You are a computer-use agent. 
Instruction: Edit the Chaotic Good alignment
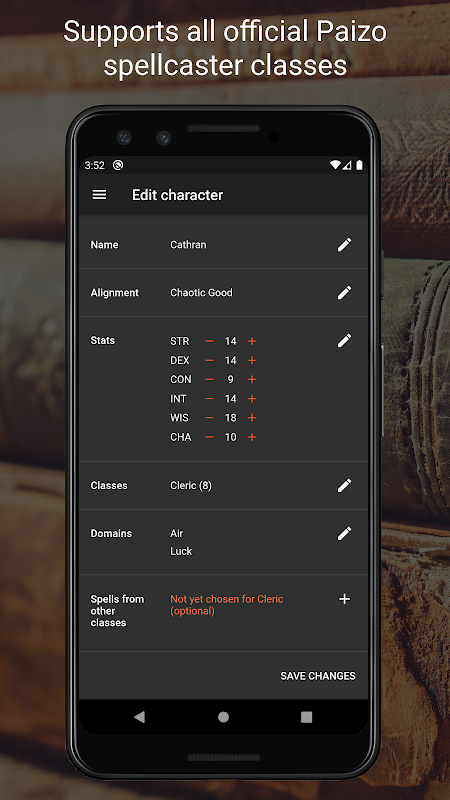[x=344, y=293]
